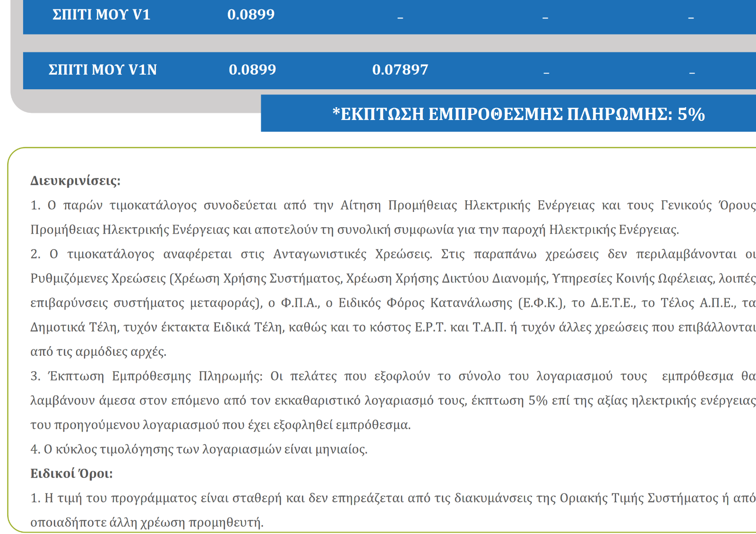Click the line "από τις αρμόδιες αρχές."
Screen dimensions: 756x534
tap(99, 352)
